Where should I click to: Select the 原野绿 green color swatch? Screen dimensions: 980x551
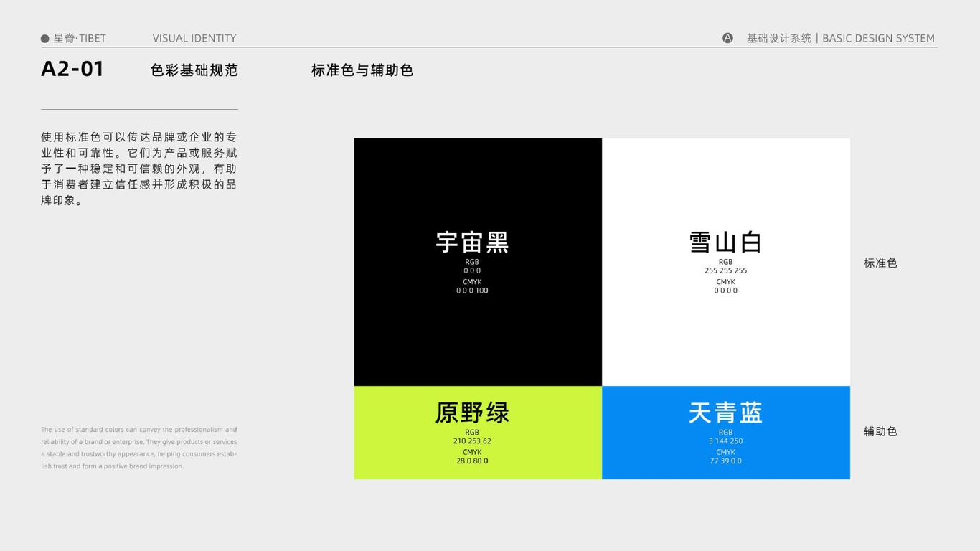click(478, 433)
